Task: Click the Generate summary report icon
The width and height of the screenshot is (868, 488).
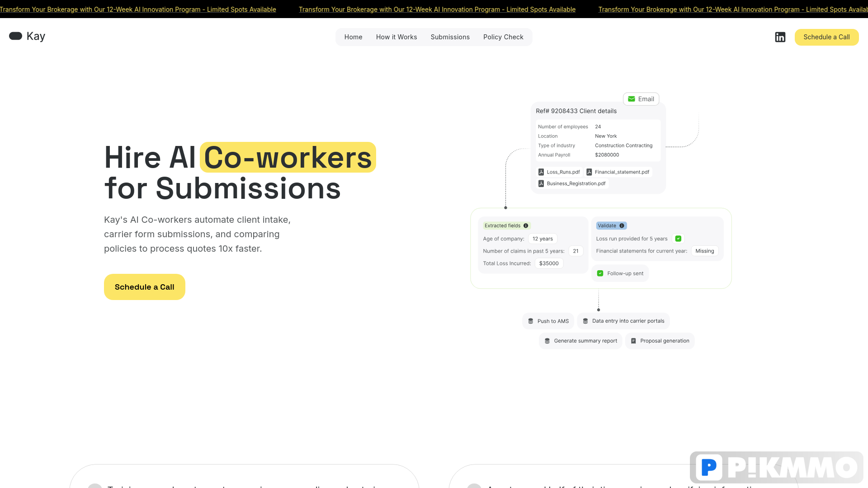Action: point(547,341)
